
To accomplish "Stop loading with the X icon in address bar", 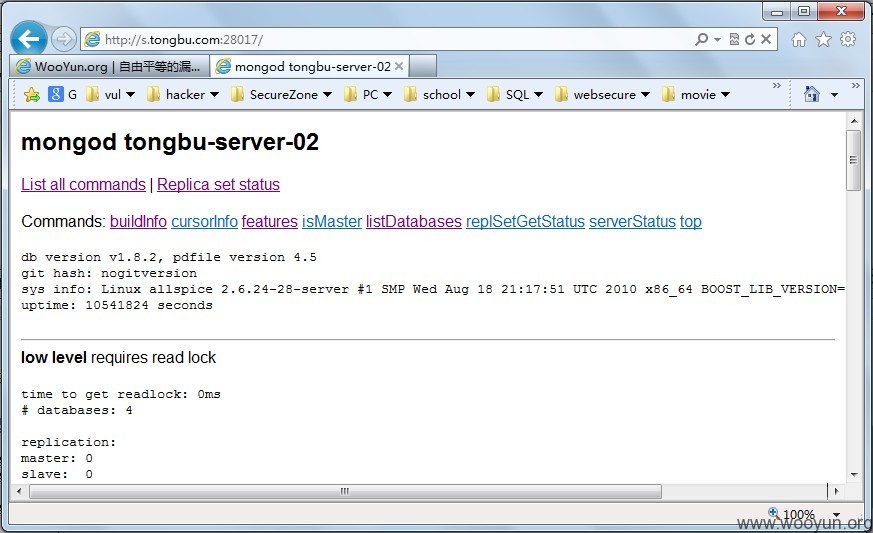I will tap(766, 39).
